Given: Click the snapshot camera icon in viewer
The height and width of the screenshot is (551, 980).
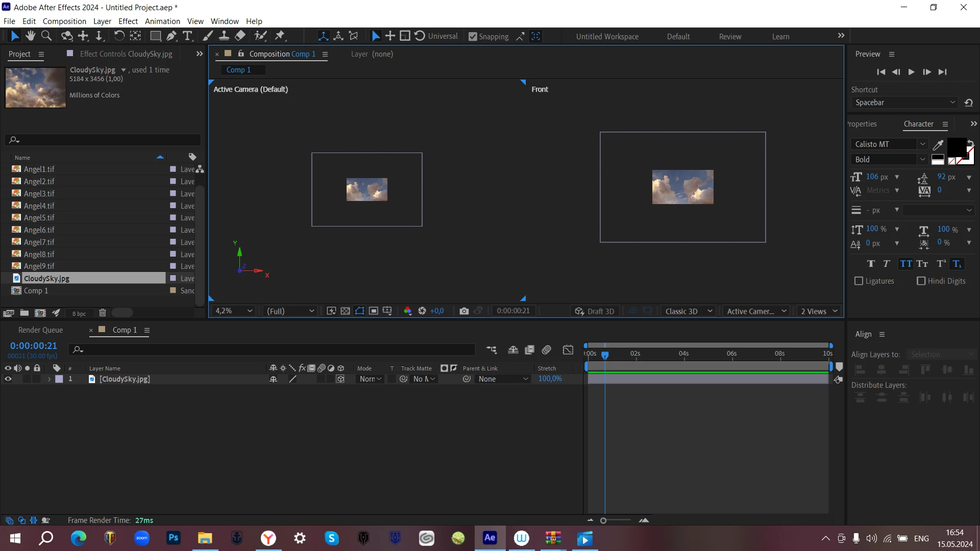Looking at the screenshot, I should (463, 311).
